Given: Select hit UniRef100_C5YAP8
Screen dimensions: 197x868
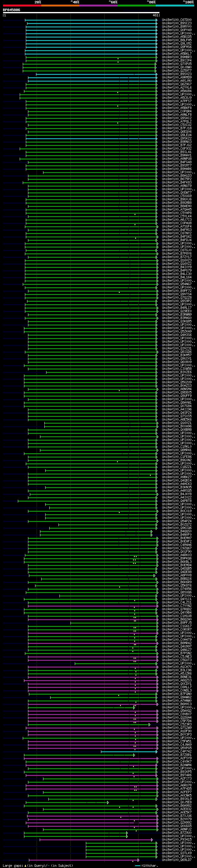Looking at the screenshot, I should [x=176, y=213].
